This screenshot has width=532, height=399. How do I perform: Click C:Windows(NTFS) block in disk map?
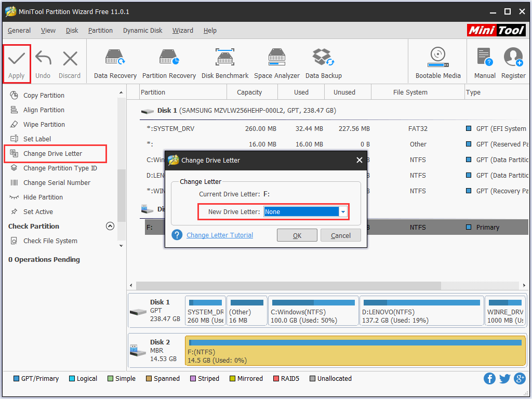313,311
